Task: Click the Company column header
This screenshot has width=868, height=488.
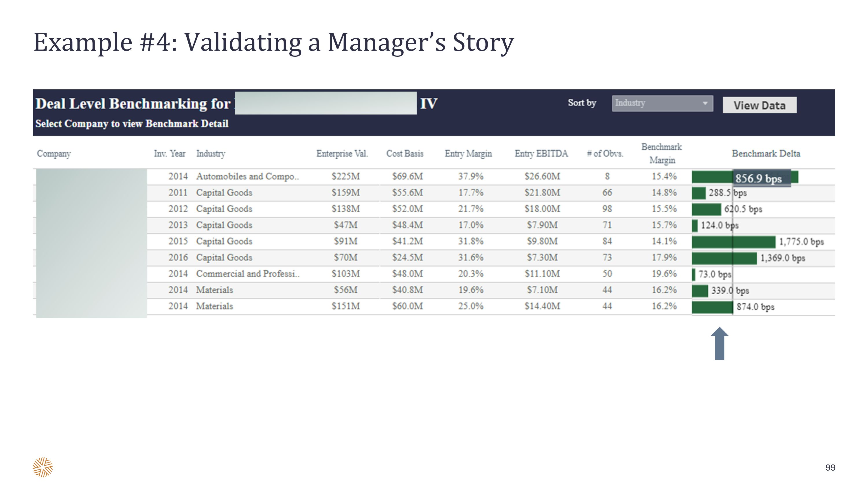Action: tap(54, 154)
